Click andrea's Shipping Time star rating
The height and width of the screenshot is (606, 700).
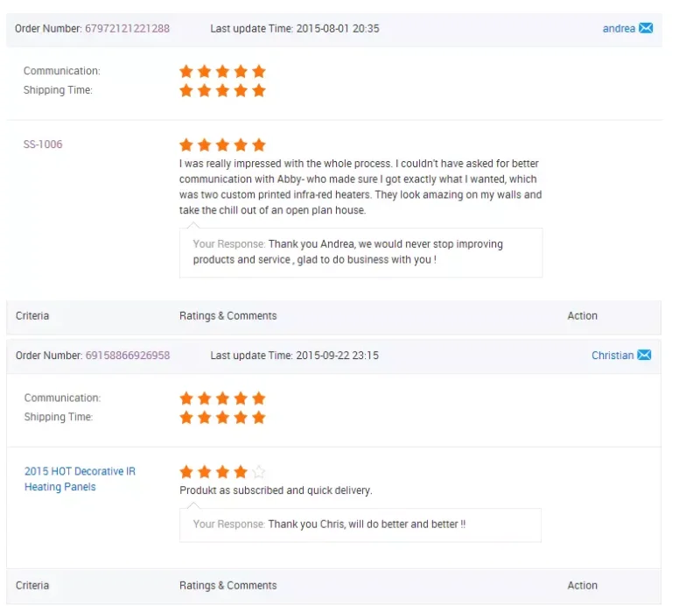pyautogui.click(x=222, y=90)
